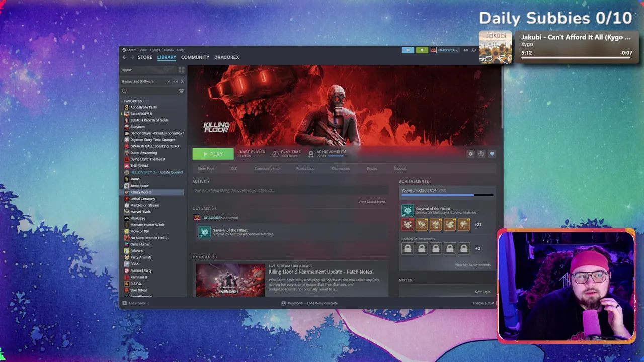Click the Downloads status icon

[284, 303]
